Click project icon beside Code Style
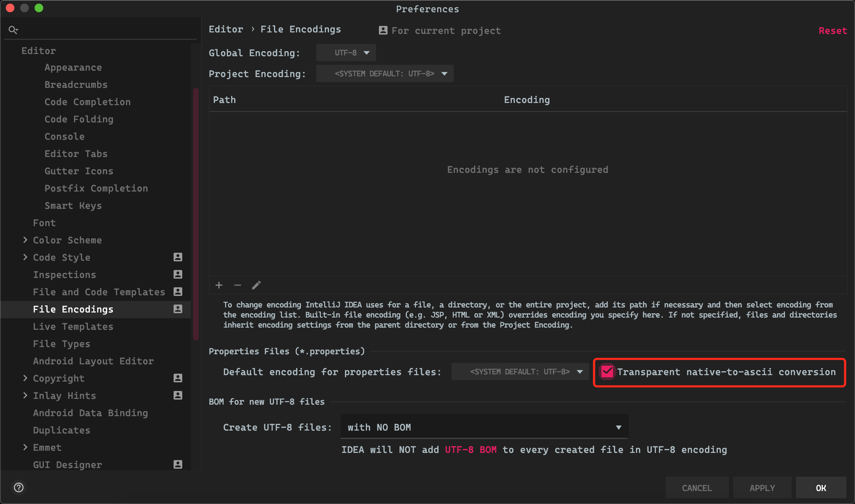 click(x=178, y=257)
